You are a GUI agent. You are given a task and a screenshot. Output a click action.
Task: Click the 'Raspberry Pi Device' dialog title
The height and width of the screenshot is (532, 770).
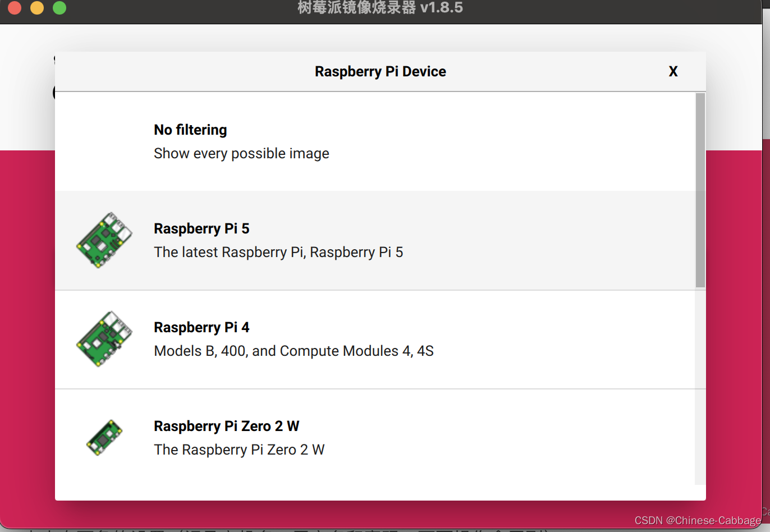coord(381,71)
